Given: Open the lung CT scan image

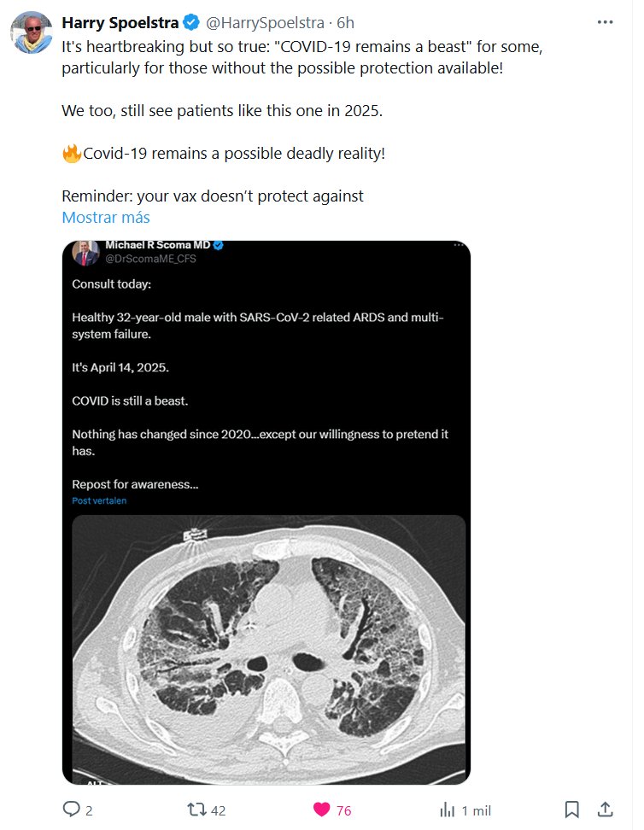Looking at the screenshot, I should pos(268,649).
